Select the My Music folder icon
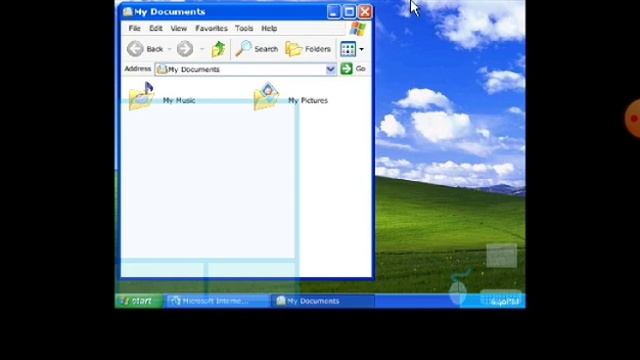The width and height of the screenshot is (640, 360). [141, 96]
